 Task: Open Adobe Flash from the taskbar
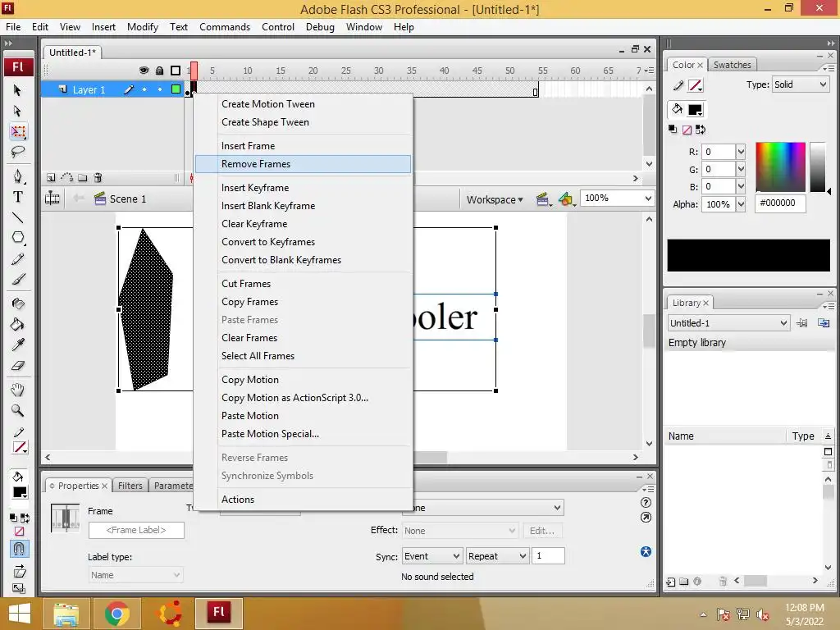[218, 613]
